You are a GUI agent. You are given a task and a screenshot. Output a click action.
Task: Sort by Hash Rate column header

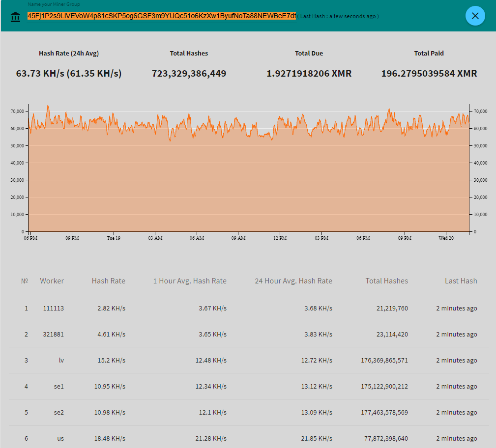coord(108,281)
